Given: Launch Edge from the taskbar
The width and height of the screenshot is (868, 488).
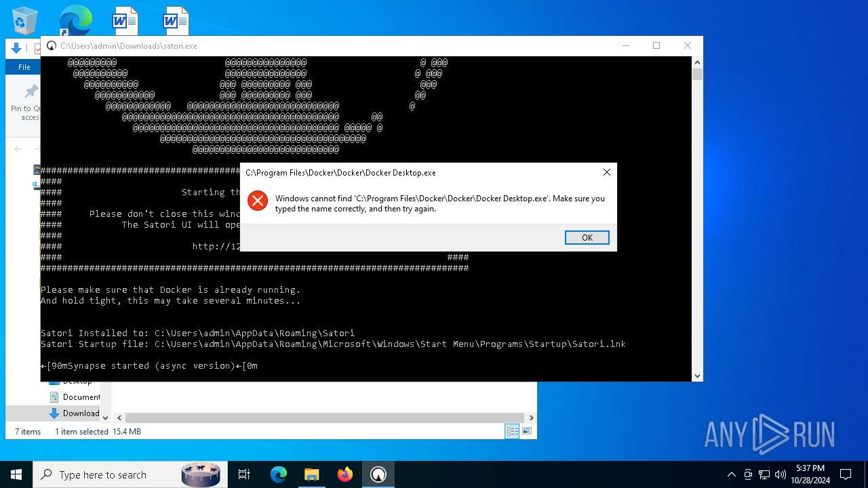Looking at the screenshot, I should point(279,474).
